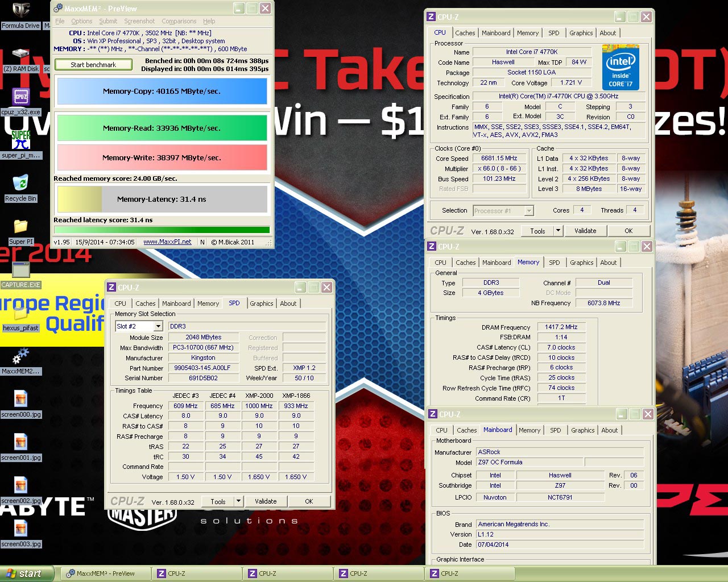The image size is (728, 582).
Task: Click American Megatrends Inc. BIOS brand
Action: tap(560, 524)
